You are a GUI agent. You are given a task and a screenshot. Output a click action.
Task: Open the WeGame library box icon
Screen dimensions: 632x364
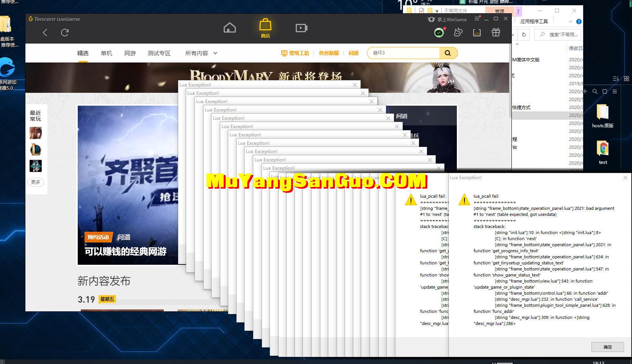point(477,33)
